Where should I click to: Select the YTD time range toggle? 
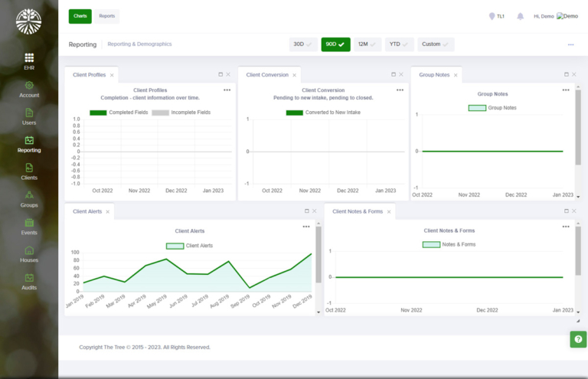pyautogui.click(x=400, y=44)
